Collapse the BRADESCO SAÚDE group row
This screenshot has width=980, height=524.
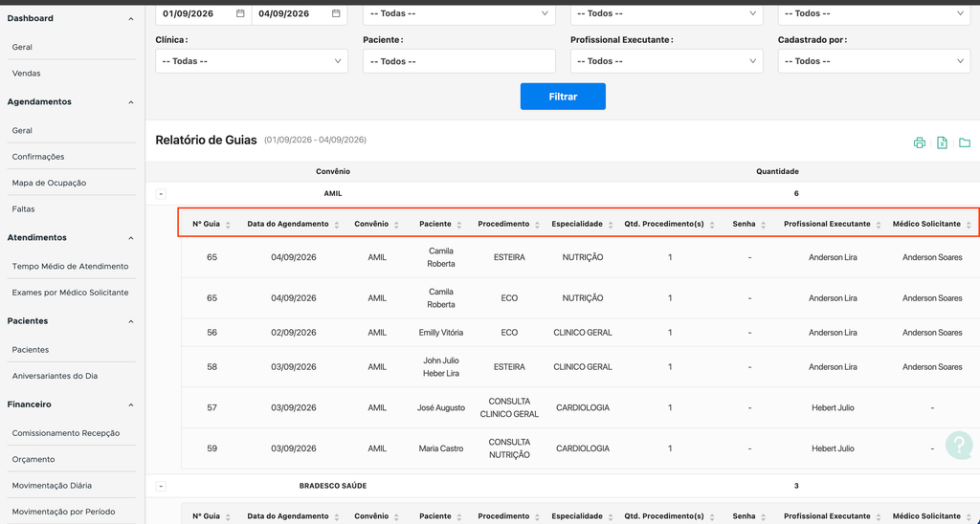pos(161,486)
